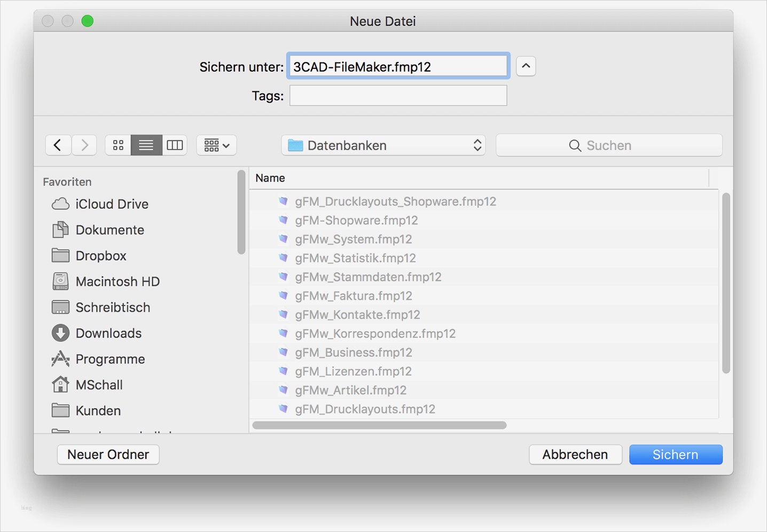Select Downloads in the Favoriten sidebar
The height and width of the screenshot is (532, 767).
coord(108,333)
